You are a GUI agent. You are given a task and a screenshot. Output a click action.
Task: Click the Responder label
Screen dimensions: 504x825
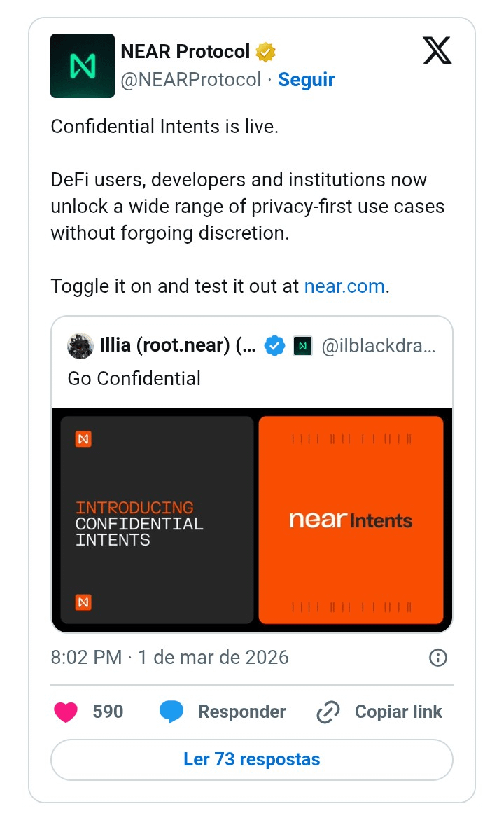click(x=241, y=712)
